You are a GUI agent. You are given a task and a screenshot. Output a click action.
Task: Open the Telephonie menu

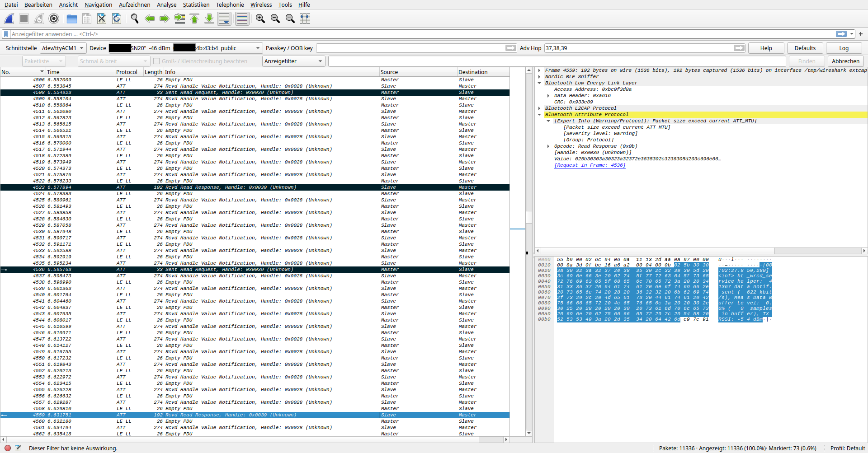[230, 5]
